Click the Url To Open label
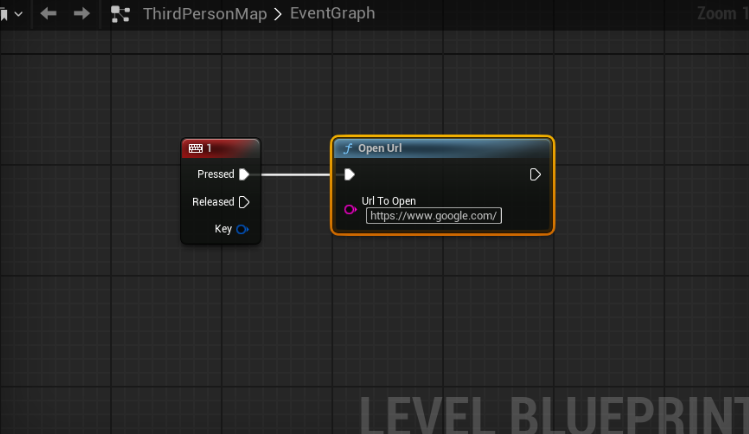This screenshot has height=434, width=749. coord(389,201)
